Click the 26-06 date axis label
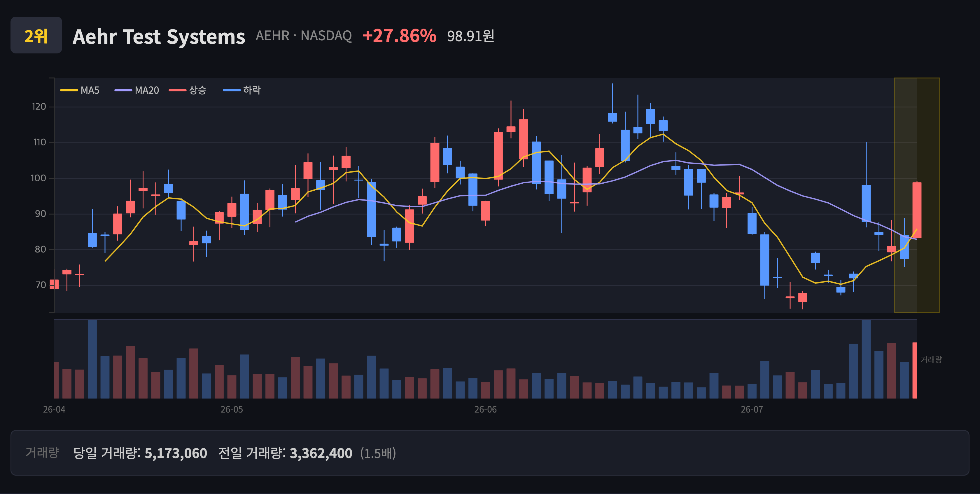The height and width of the screenshot is (494, 980). point(485,409)
